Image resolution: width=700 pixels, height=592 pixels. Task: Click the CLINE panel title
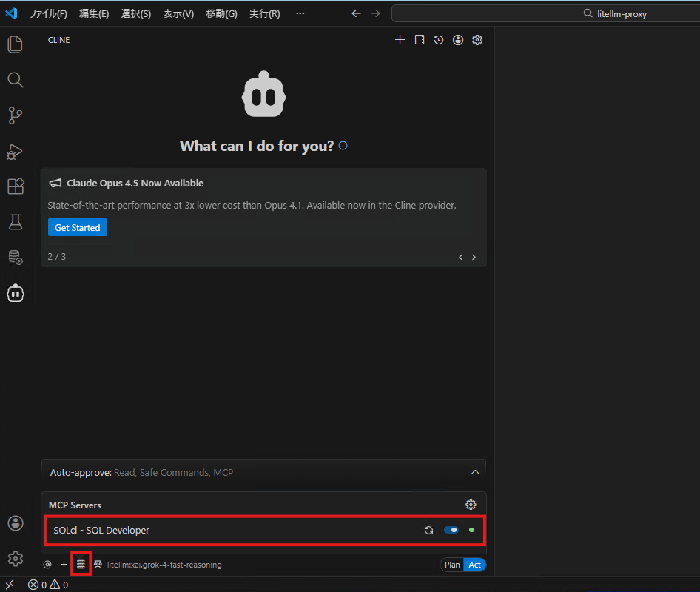pyautogui.click(x=59, y=40)
